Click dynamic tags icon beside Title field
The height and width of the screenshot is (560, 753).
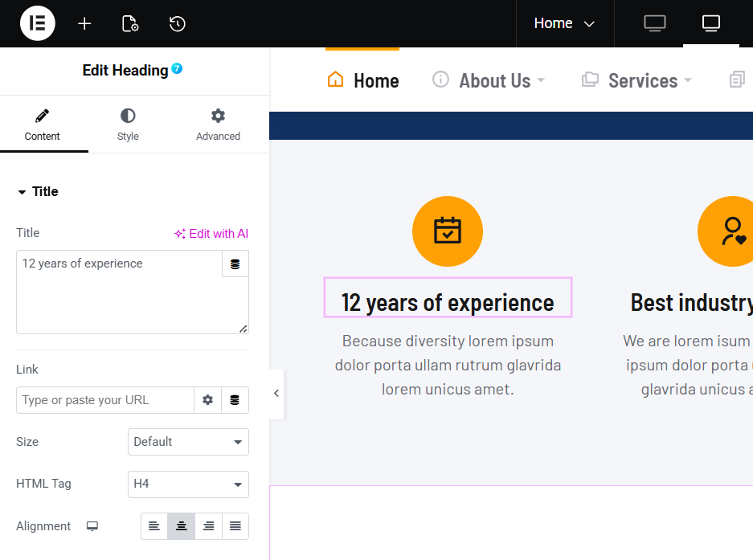pos(235,264)
